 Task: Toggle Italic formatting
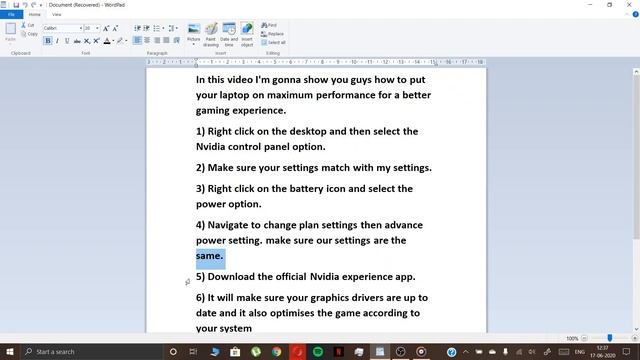click(57, 41)
